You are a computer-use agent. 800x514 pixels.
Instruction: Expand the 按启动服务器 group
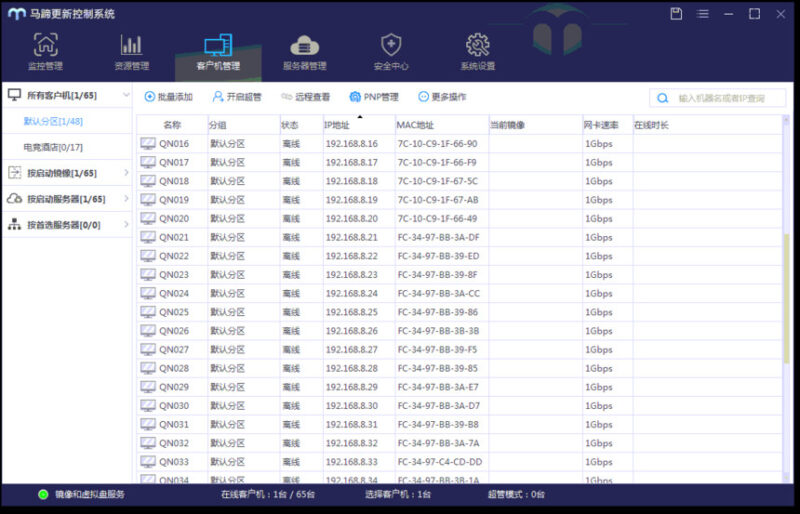[x=126, y=199]
